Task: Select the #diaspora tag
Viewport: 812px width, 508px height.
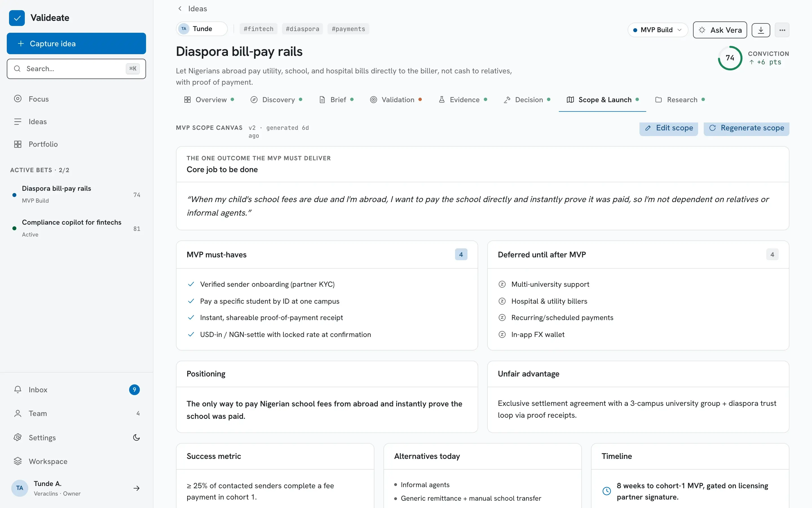Action: (302, 29)
